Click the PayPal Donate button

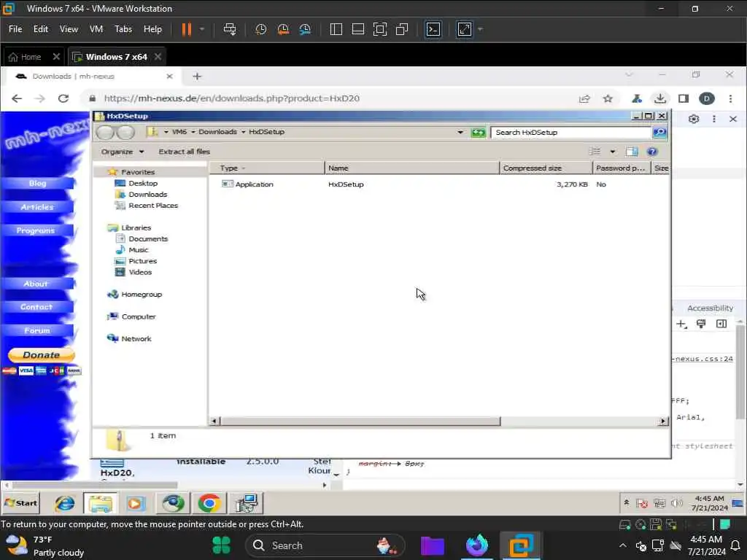coord(42,355)
